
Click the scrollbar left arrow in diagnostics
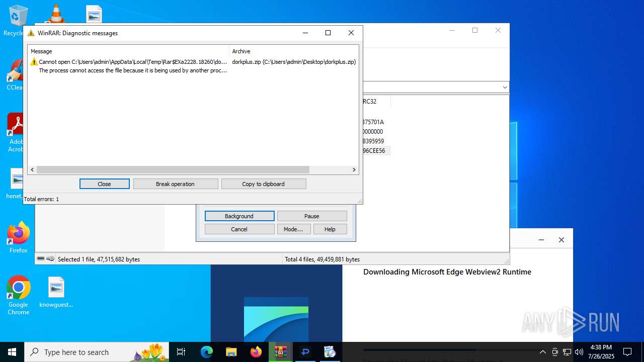[32, 170]
